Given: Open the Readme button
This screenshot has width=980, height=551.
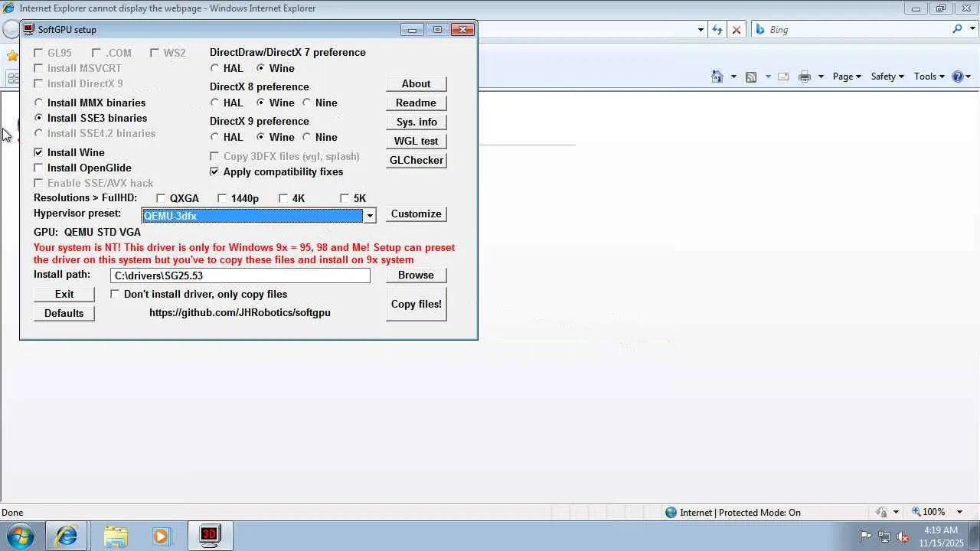Looking at the screenshot, I should point(416,103).
